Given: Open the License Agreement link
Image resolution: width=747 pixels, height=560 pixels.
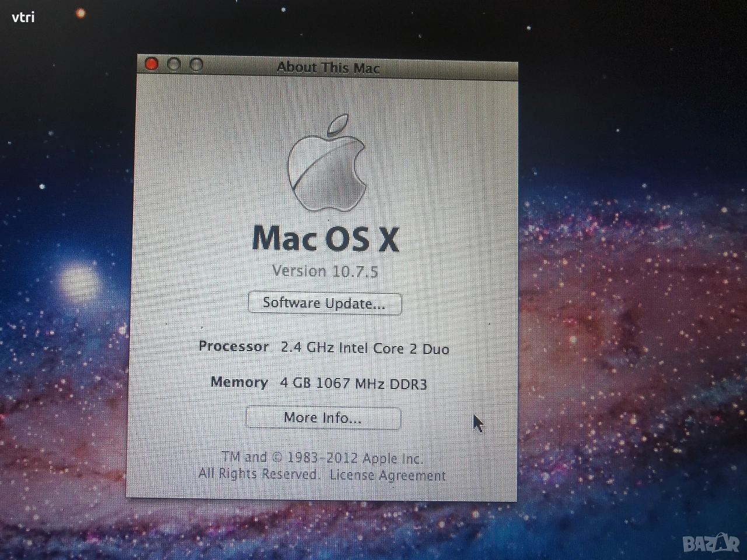Looking at the screenshot, I should (x=388, y=475).
